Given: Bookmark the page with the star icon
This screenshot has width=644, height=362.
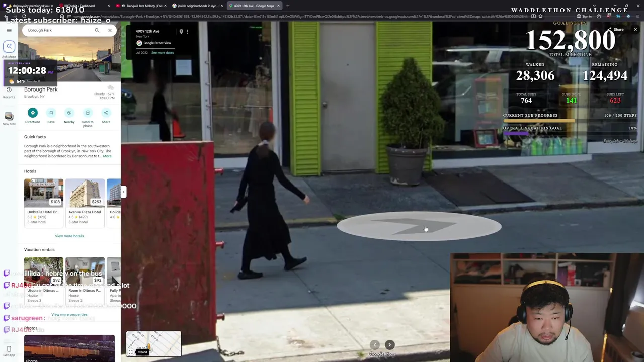Looking at the screenshot, I should (540, 16).
